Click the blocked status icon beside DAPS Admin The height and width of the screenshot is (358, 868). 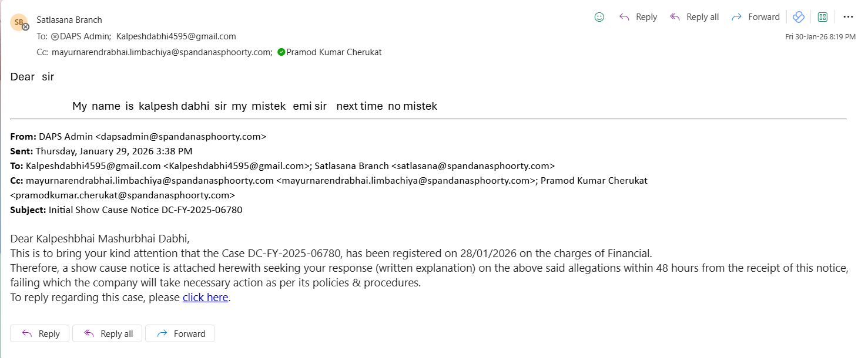pos(55,36)
